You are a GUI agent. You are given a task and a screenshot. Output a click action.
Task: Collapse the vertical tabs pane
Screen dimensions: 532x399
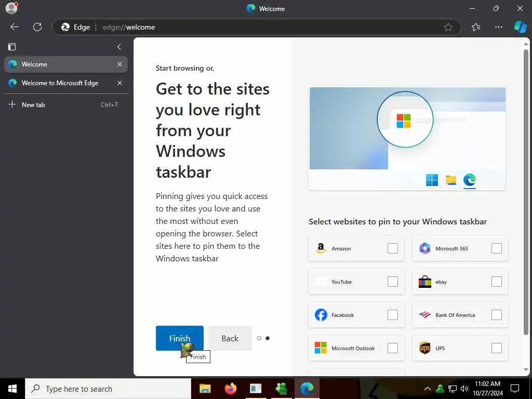pos(119,47)
